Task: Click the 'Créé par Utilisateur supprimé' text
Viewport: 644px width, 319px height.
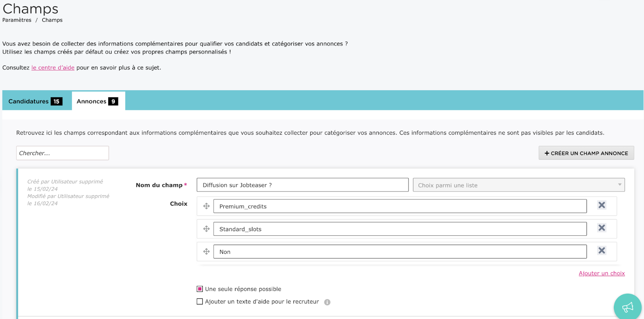Action: (x=65, y=182)
